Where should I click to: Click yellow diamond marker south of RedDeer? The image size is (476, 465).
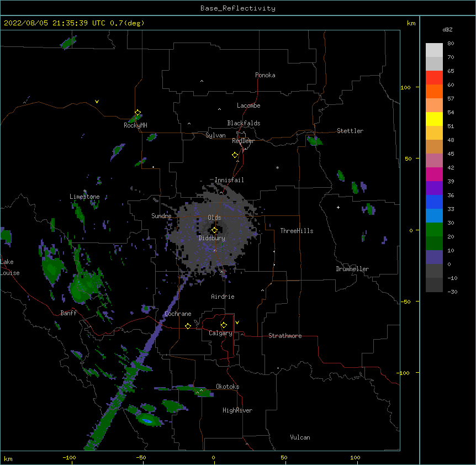click(x=235, y=155)
